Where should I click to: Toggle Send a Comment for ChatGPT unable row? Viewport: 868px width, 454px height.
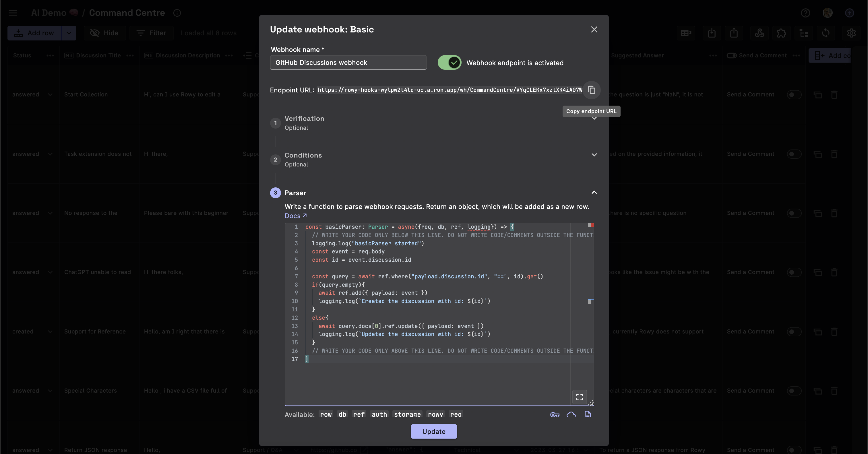794,272
